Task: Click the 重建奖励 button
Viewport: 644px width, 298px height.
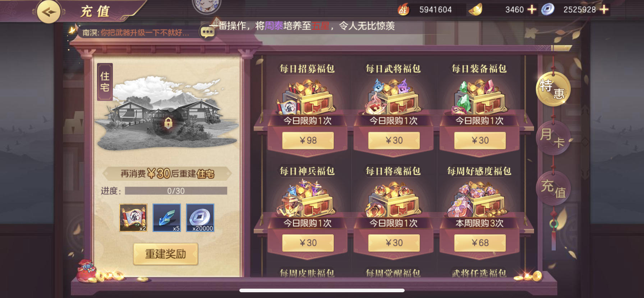Action: tap(166, 254)
